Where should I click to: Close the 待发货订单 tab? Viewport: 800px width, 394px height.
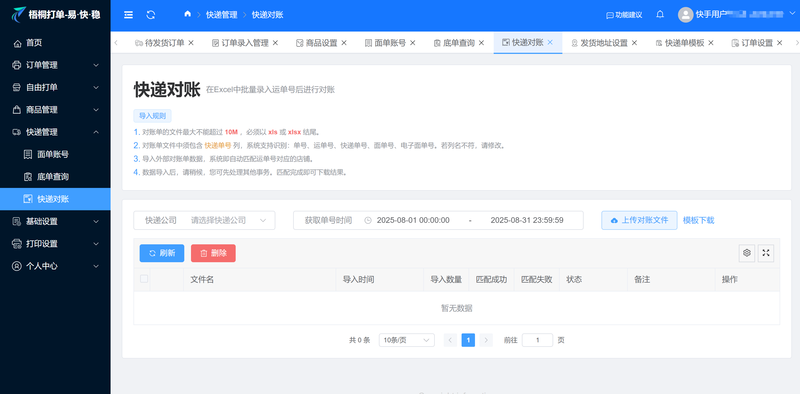click(x=191, y=43)
